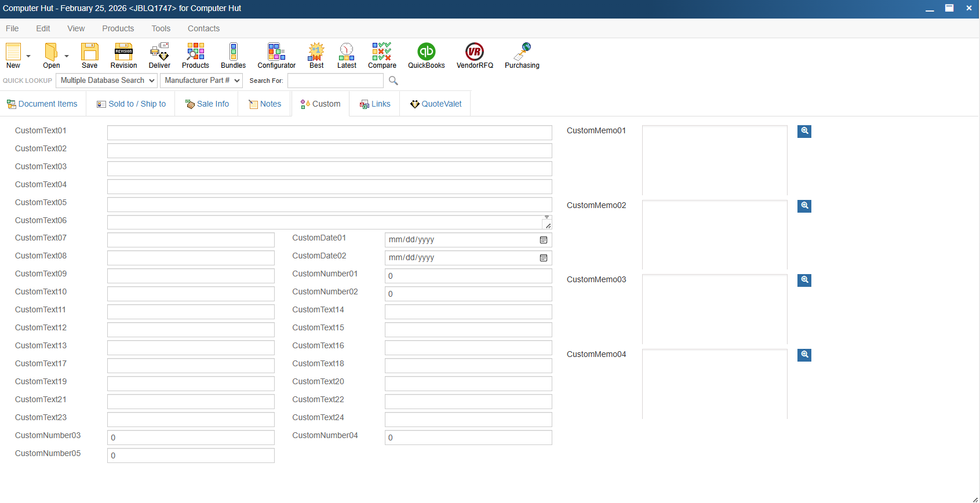Click the Compare toolbar icon
Viewport: 980px width, 503px height.
(x=382, y=52)
